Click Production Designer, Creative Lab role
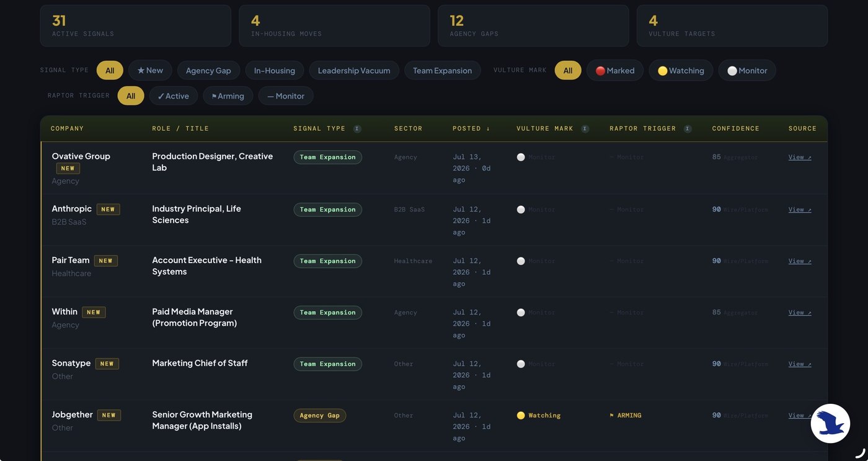868x461 pixels. (212, 162)
